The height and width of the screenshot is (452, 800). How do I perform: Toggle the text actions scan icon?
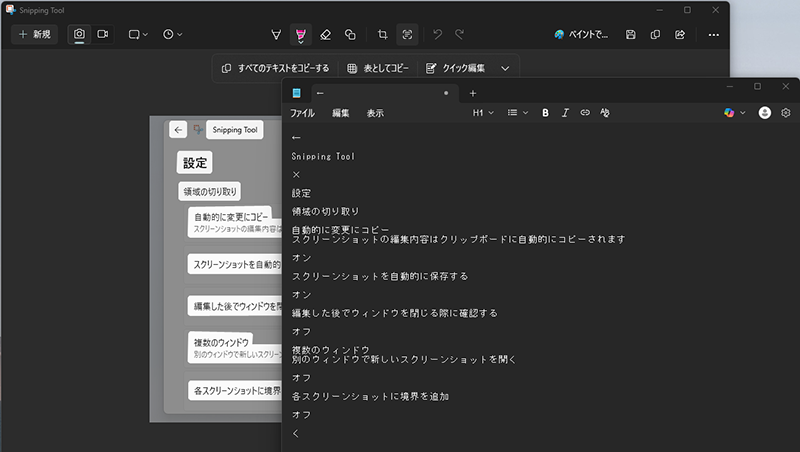(407, 34)
